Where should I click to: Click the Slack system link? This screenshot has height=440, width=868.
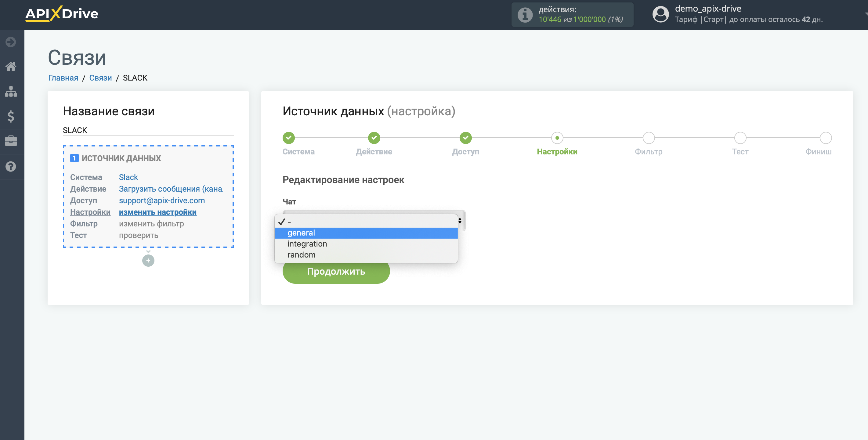click(x=128, y=177)
